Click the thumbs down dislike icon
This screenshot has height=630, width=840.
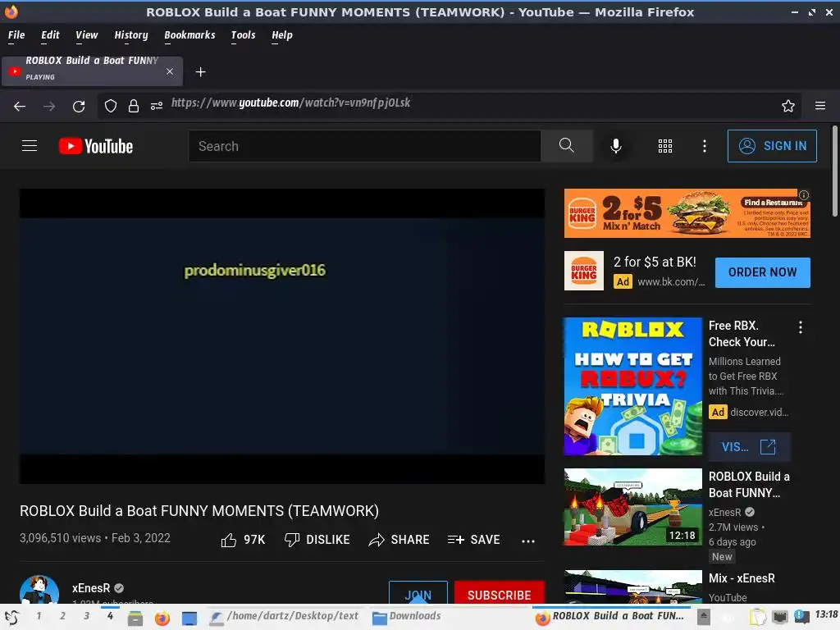(x=292, y=540)
